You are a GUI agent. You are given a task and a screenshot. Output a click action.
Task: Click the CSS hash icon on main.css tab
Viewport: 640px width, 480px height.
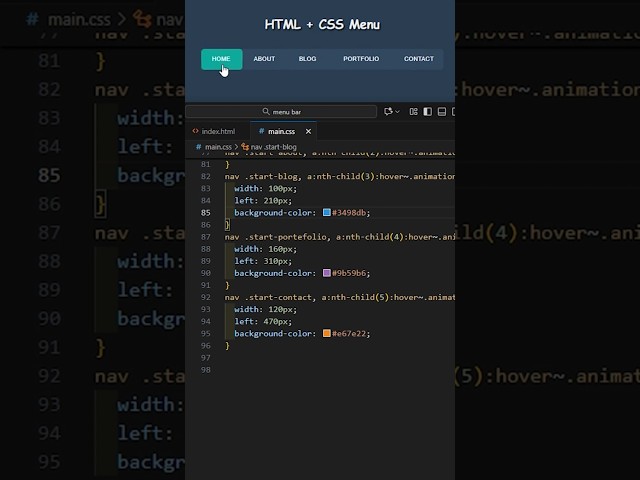pos(261,131)
